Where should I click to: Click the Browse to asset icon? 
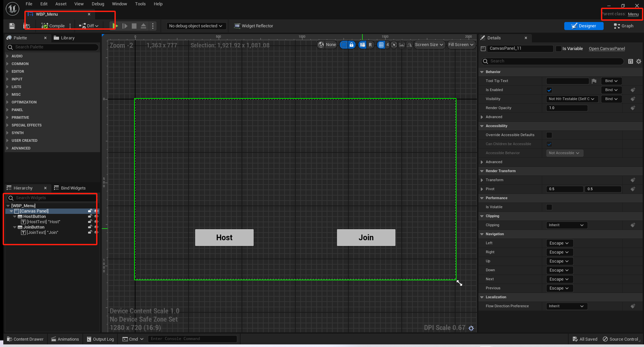pyautogui.click(x=27, y=26)
